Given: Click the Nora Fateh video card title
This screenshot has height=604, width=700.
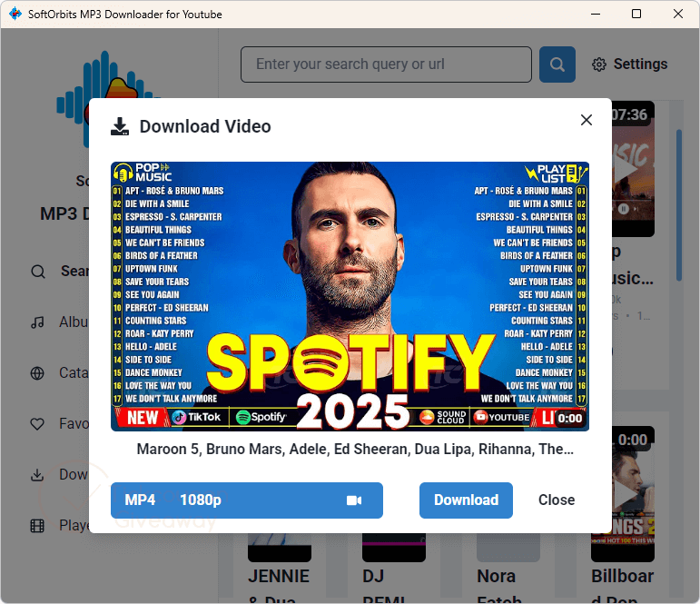Looking at the screenshot, I should click(499, 585).
